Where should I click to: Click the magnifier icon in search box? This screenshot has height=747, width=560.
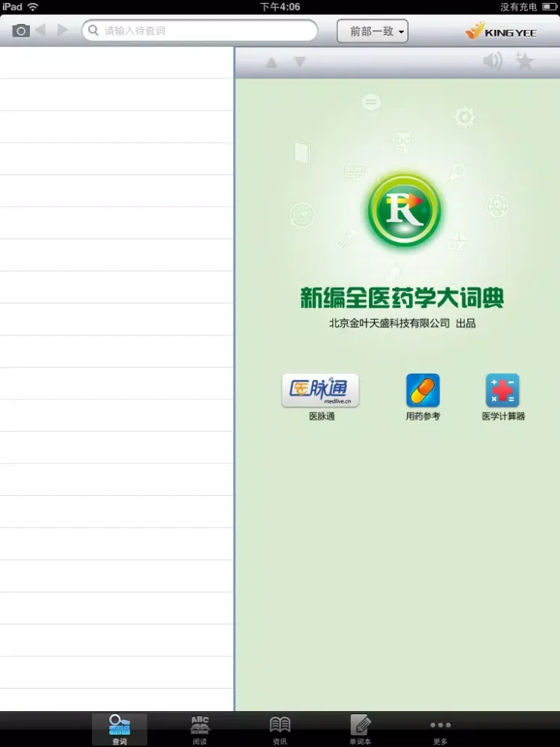[x=94, y=31]
